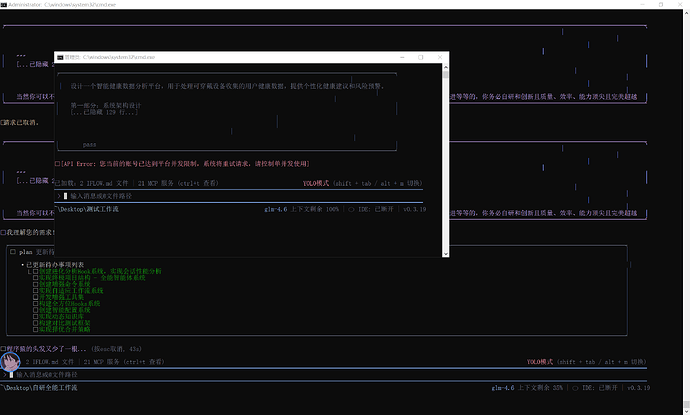Click the cmd icon in the background Administrator window
This screenshot has width=690, height=415.
[6, 5]
